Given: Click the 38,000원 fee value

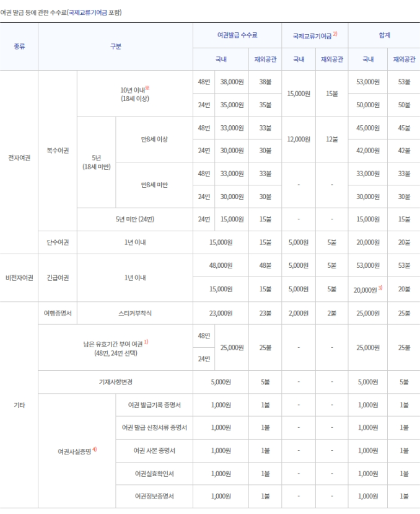Looking at the screenshot, I should (x=232, y=82).
